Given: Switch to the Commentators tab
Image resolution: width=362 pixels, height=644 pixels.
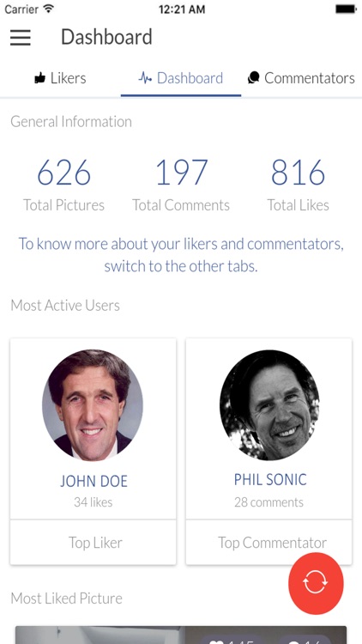Looking at the screenshot, I should tap(302, 78).
